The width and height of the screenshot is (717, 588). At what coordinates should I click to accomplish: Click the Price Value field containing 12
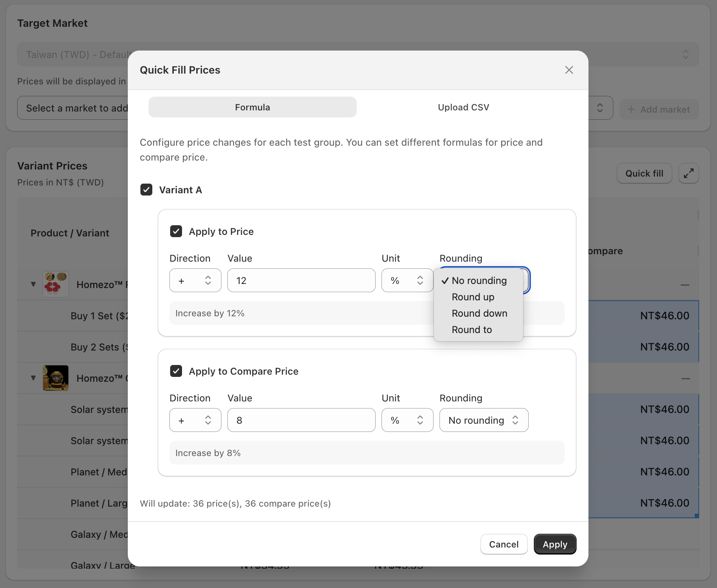click(301, 281)
